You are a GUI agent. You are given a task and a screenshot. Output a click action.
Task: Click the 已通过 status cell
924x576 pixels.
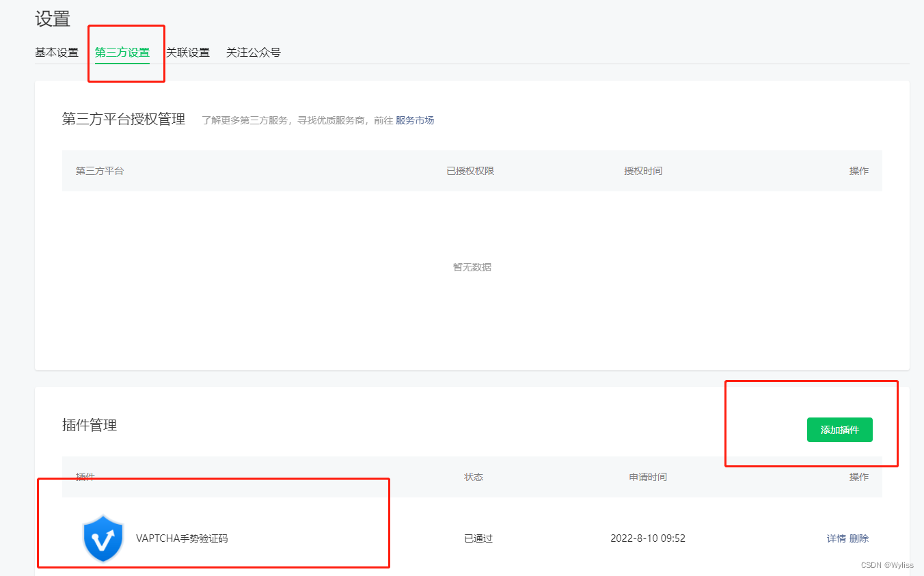point(478,538)
